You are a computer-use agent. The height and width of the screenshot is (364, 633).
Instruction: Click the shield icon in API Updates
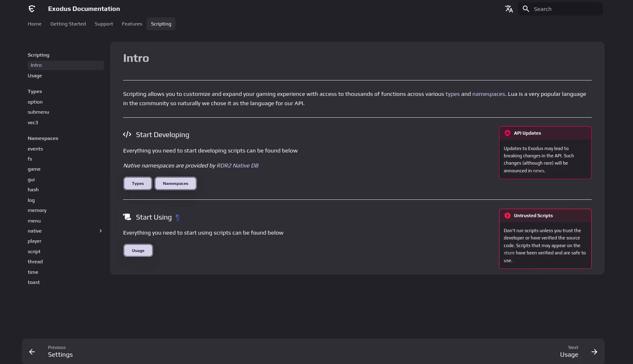[x=508, y=133]
